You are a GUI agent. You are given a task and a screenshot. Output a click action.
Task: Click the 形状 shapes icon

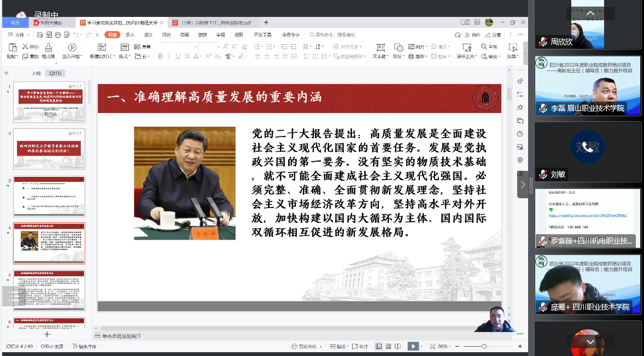[x=399, y=48]
